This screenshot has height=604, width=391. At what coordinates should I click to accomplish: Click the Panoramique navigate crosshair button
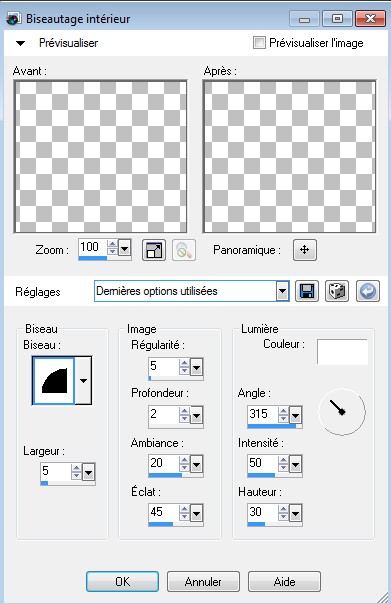[305, 250]
